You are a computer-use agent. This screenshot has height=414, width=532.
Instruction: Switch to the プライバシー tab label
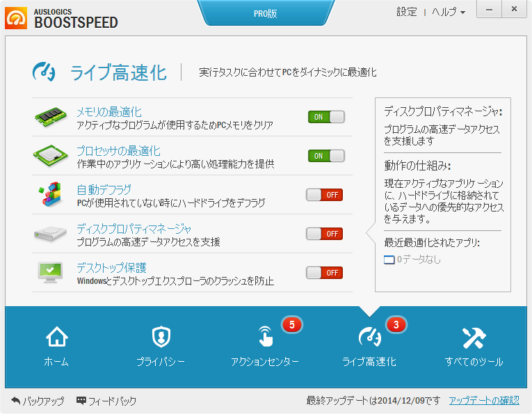click(161, 362)
